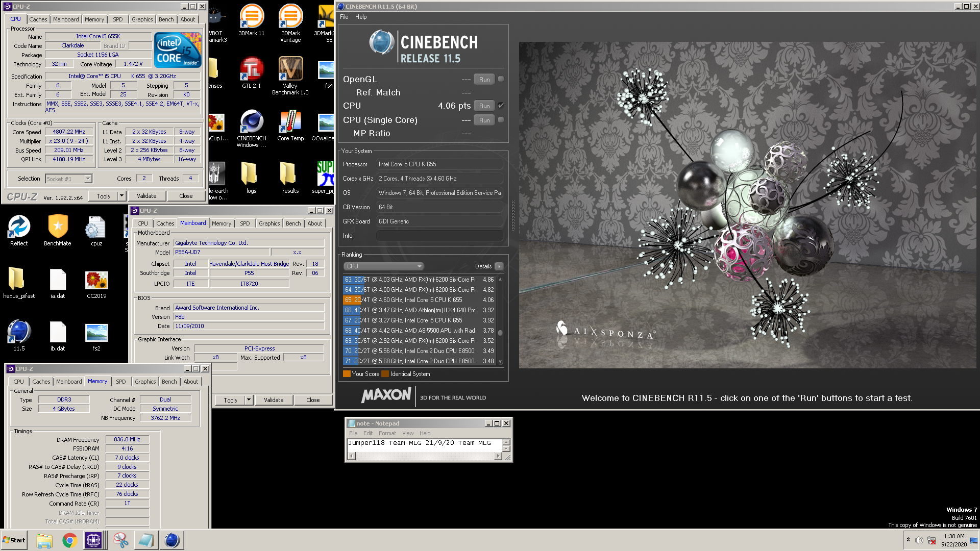Open File Explorer from the taskbar
The height and width of the screenshot is (551, 980).
(x=44, y=540)
